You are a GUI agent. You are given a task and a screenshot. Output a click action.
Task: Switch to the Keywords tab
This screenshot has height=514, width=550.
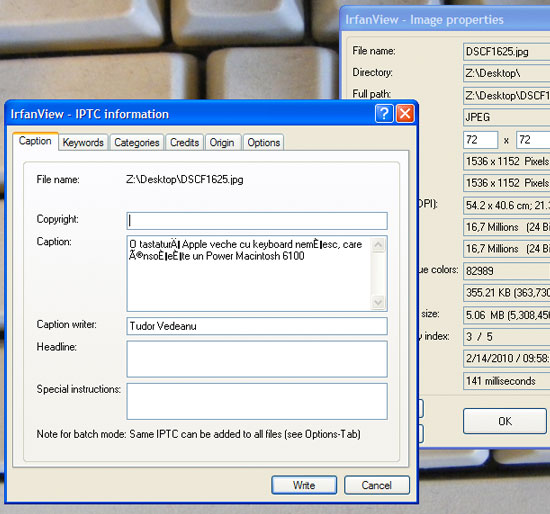click(83, 142)
